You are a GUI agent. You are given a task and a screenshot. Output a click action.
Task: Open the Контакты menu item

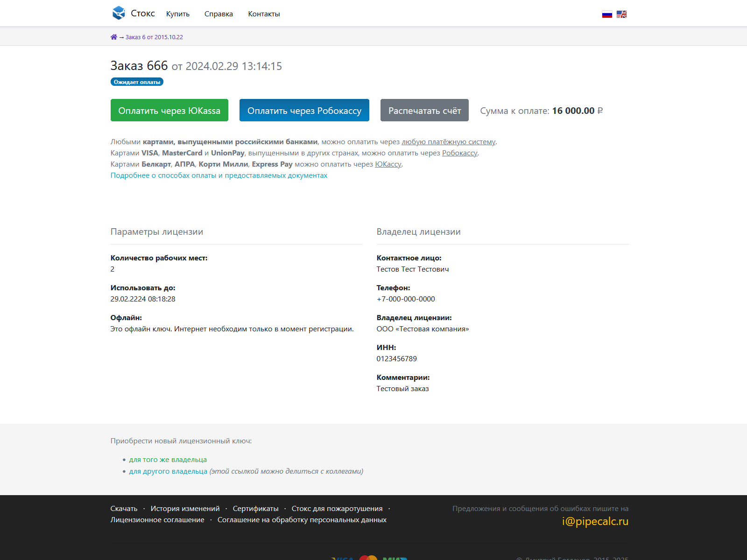(264, 14)
